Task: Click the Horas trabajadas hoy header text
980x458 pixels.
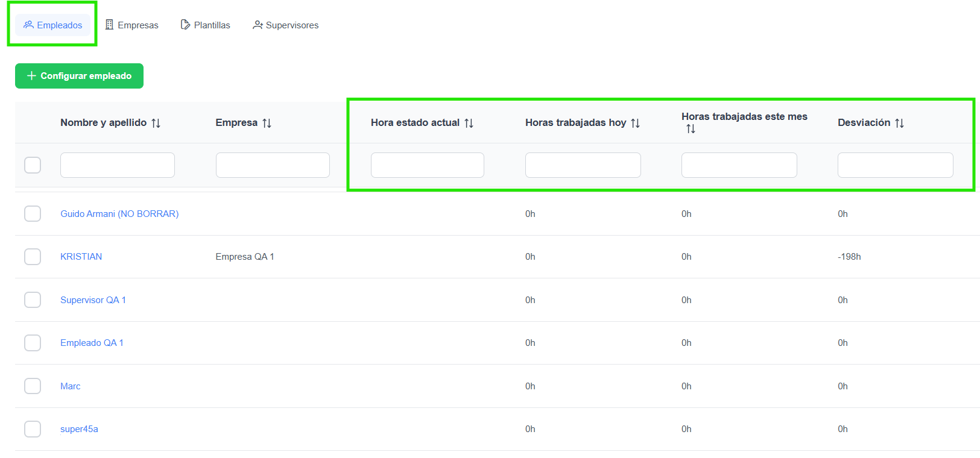Action: 575,122
